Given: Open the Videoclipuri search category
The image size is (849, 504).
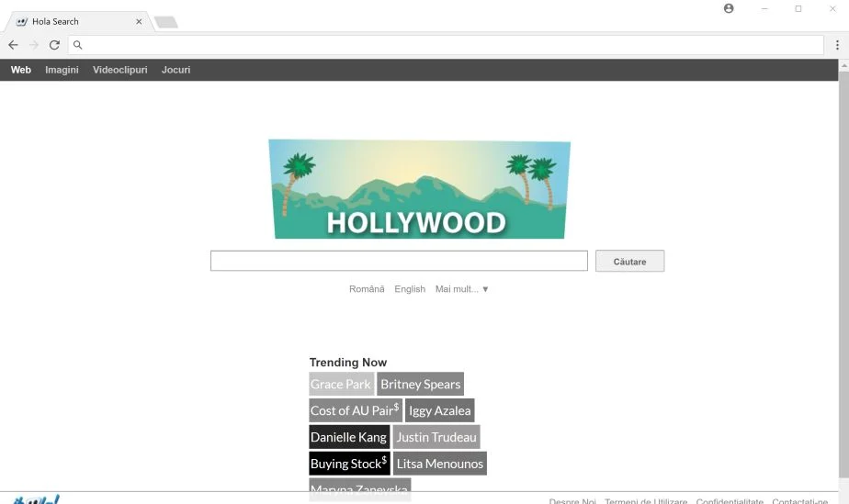Looking at the screenshot, I should (119, 70).
